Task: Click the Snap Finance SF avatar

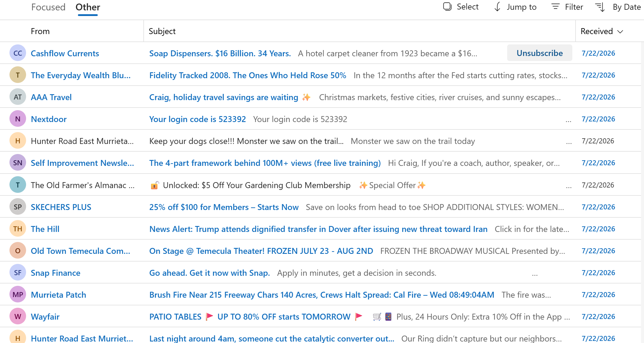Action: (x=18, y=273)
